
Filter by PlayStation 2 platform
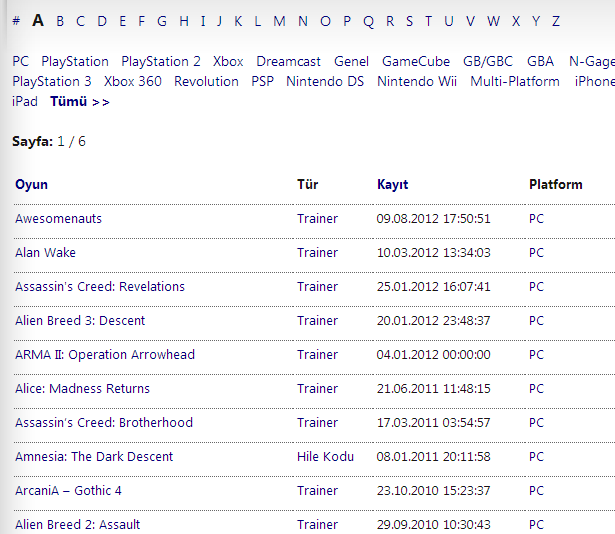(x=161, y=62)
